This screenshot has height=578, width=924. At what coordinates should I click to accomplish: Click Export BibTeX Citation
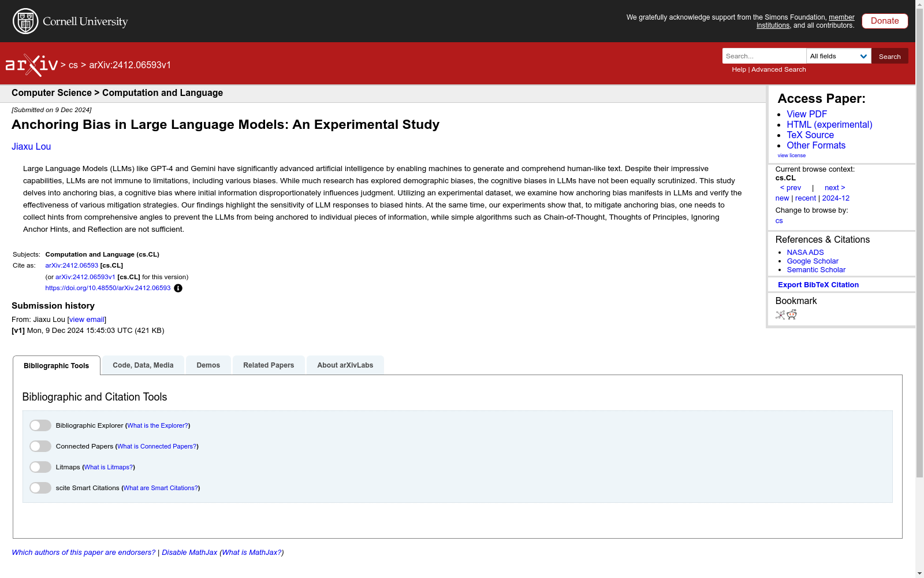(818, 284)
